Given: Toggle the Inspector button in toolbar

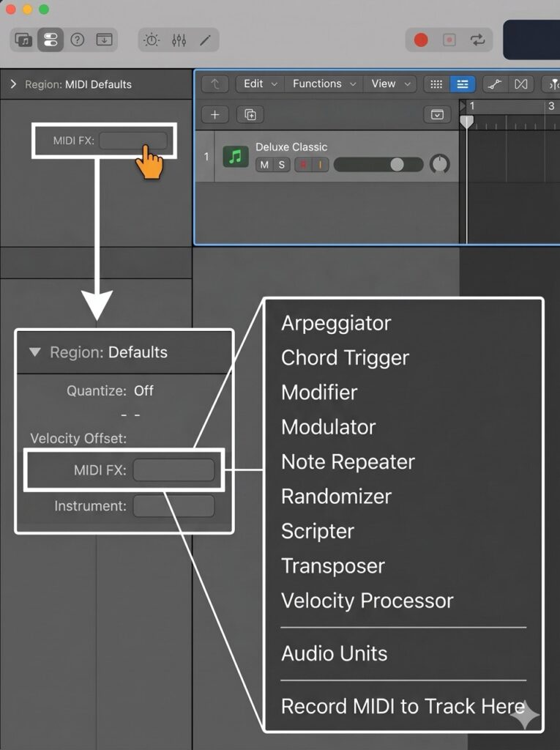Looking at the screenshot, I should click(51, 40).
